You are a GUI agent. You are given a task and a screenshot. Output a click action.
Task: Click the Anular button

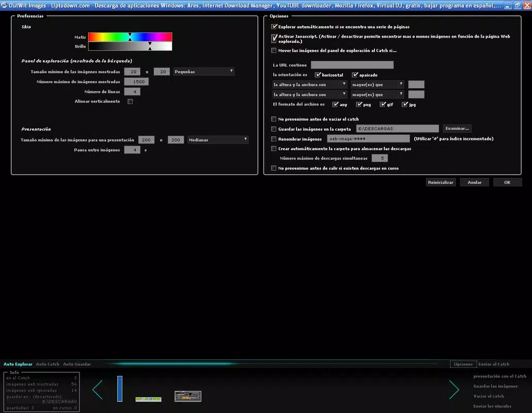pyautogui.click(x=474, y=182)
